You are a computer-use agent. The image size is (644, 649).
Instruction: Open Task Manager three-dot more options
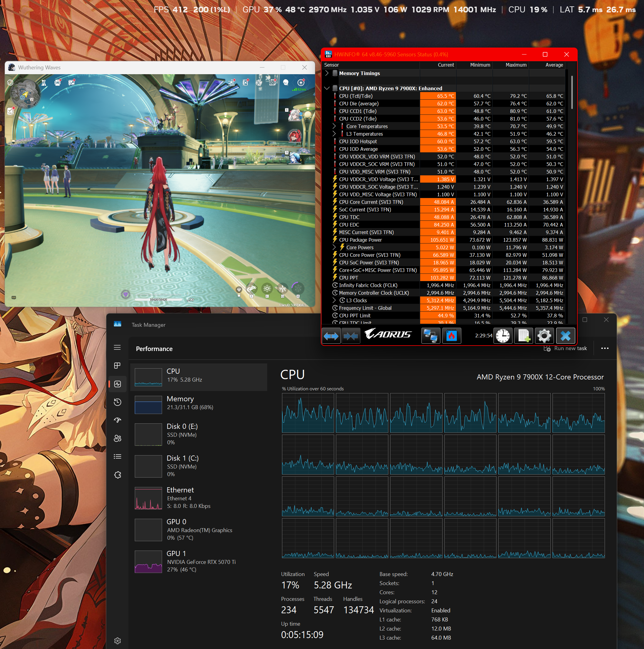[x=605, y=348]
